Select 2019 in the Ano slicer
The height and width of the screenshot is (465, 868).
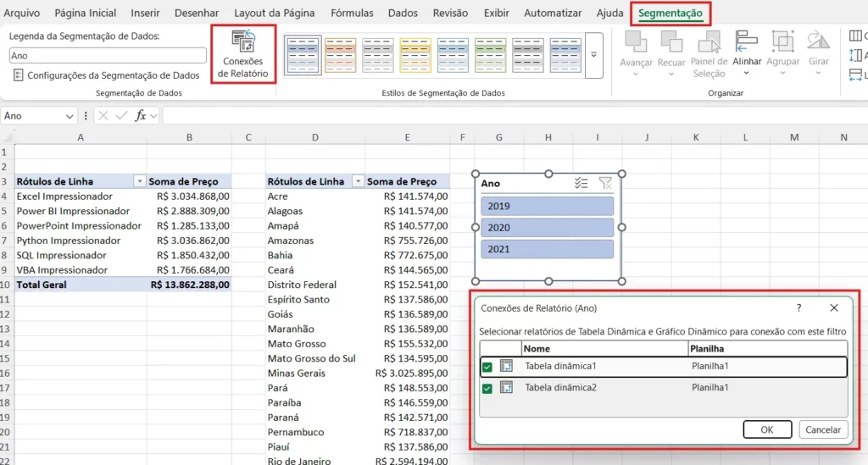coord(547,206)
